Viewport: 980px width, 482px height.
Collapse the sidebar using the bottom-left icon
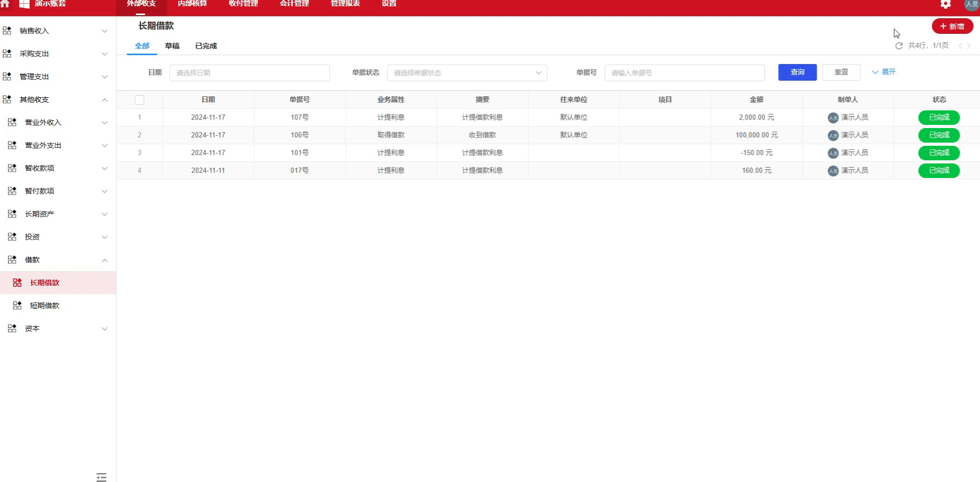point(101,477)
